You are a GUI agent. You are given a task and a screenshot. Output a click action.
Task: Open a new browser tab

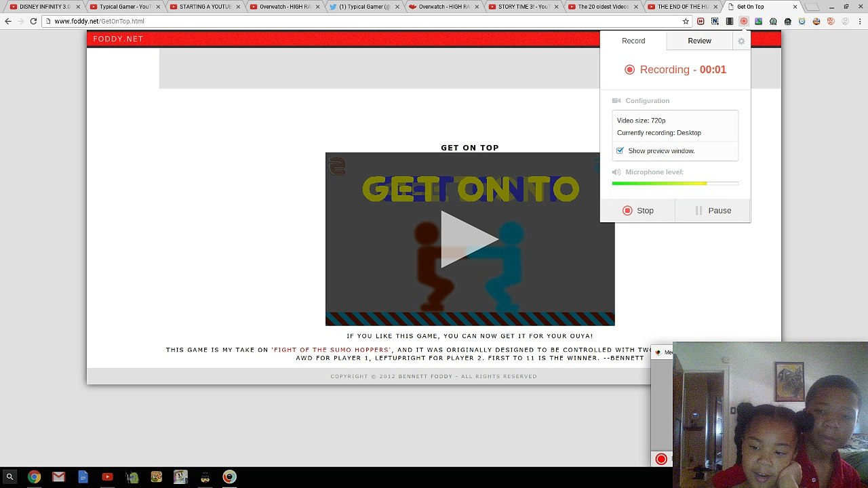812,7
